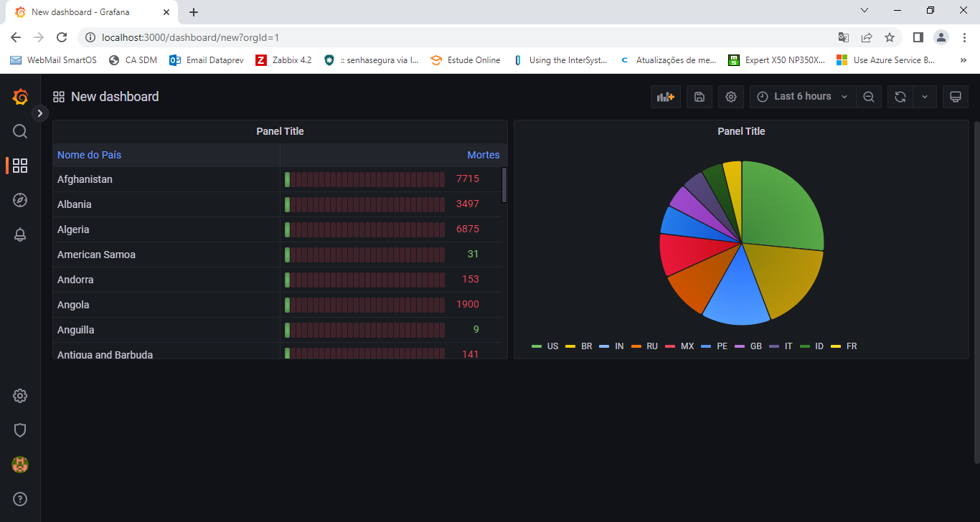Viewport: 980px width, 522px height.
Task: Click the Add panel icon
Action: 665,97
